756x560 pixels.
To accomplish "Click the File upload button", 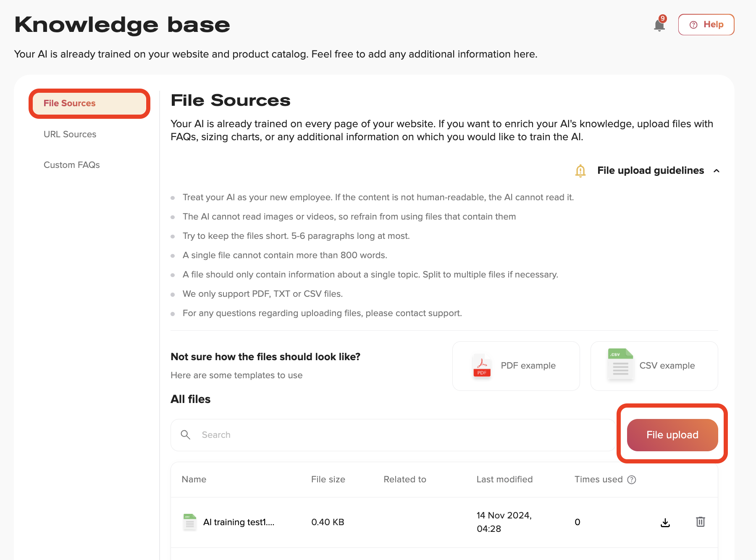I will [x=672, y=435].
